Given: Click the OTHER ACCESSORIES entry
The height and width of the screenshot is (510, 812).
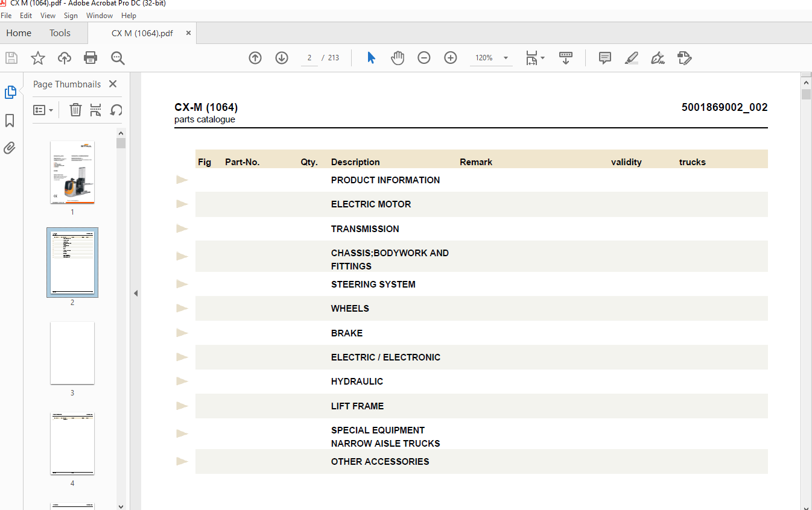Looking at the screenshot, I should 380,462.
